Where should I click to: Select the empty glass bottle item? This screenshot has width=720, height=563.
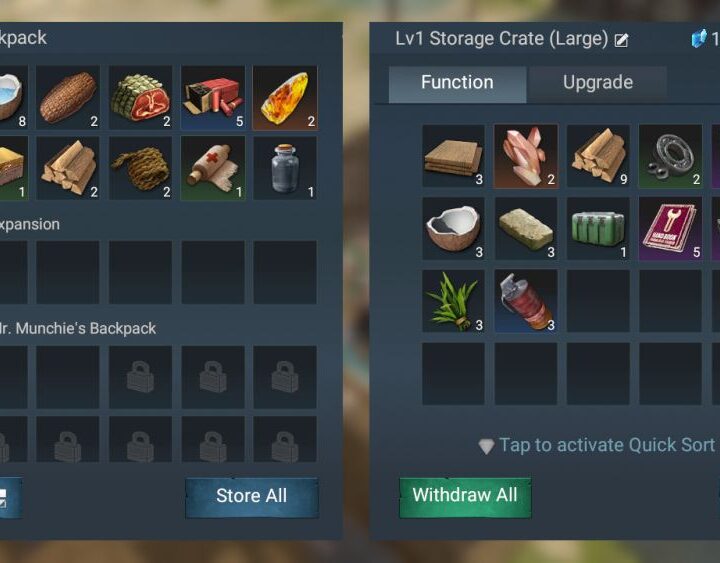[x=285, y=168]
